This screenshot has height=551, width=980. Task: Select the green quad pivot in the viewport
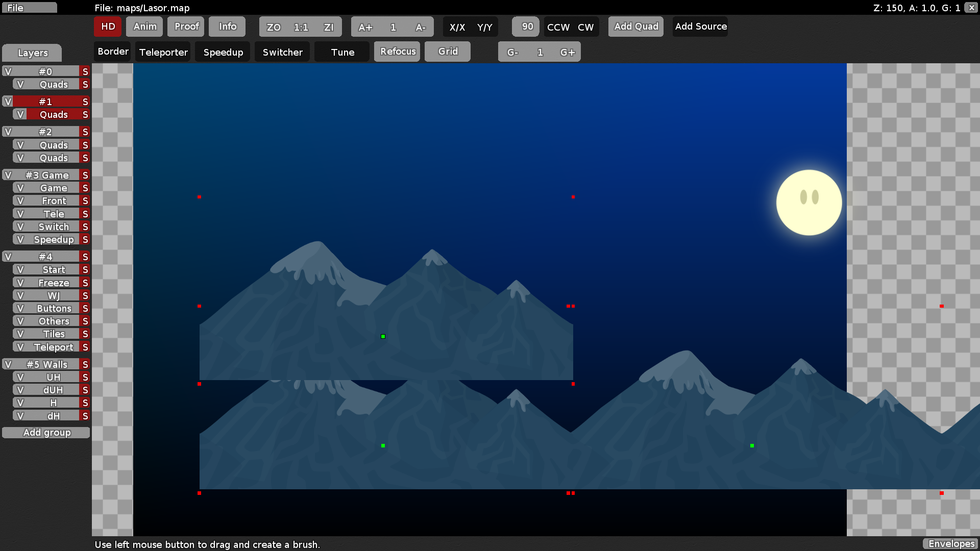(x=382, y=336)
